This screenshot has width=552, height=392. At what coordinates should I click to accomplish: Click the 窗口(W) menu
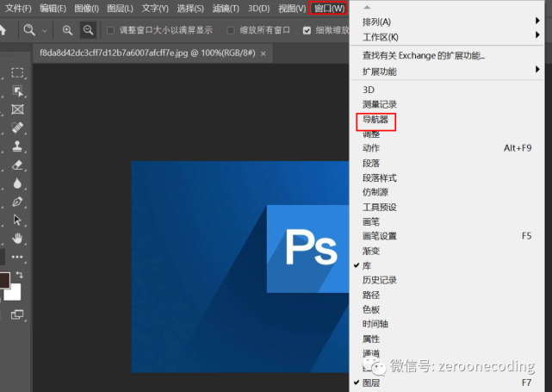(x=328, y=9)
